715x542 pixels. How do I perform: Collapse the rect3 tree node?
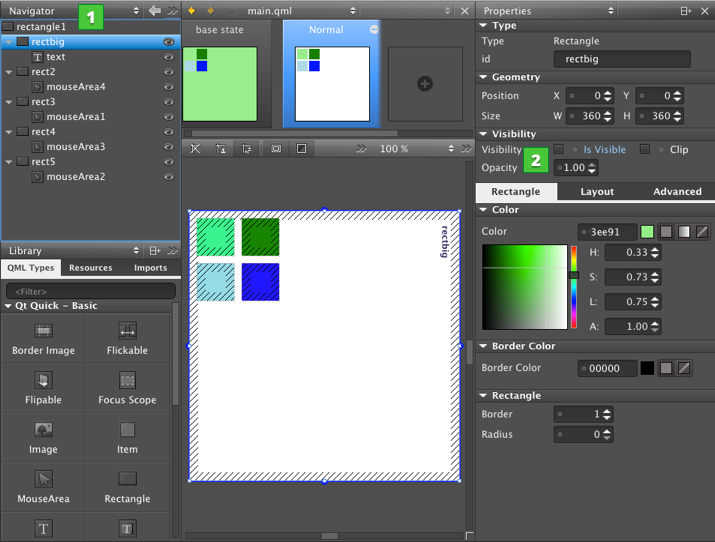[x=9, y=102]
